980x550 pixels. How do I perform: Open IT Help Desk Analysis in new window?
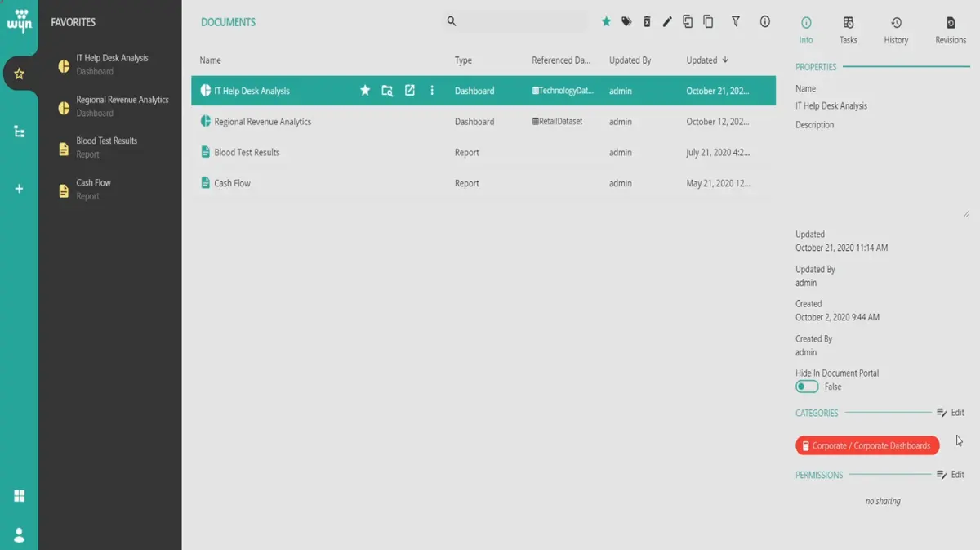tap(410, 91)
